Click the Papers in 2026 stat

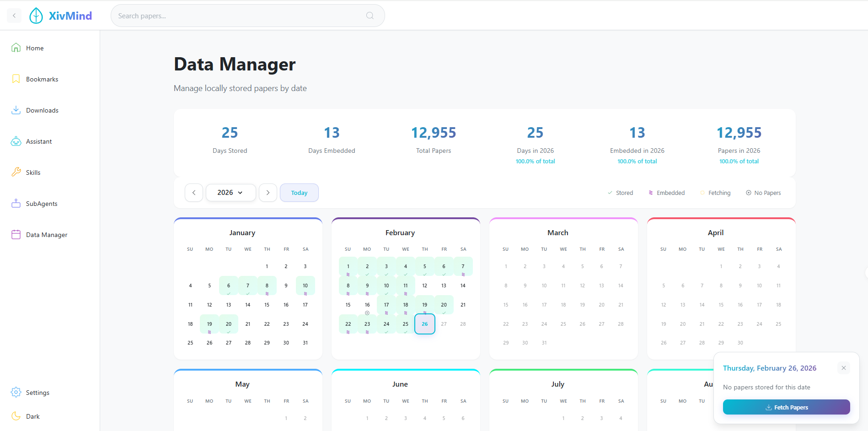point(739,145)
